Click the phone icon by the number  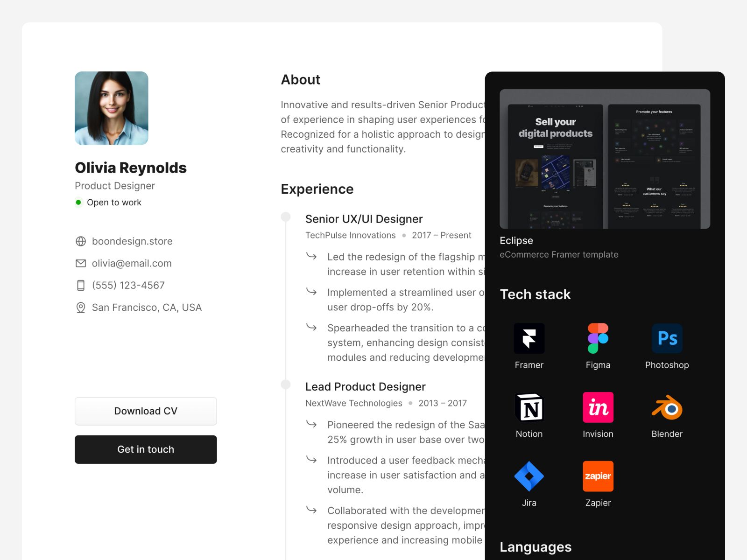[81, 285]
